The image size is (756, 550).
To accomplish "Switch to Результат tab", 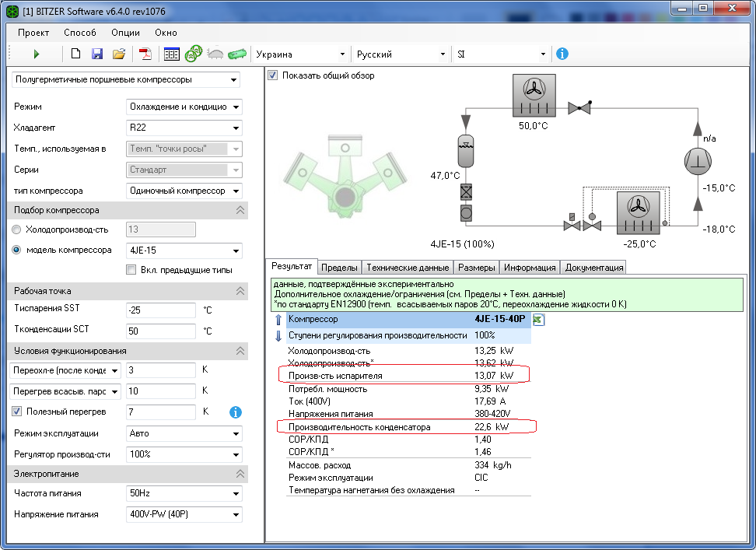I will pos(291,266).
